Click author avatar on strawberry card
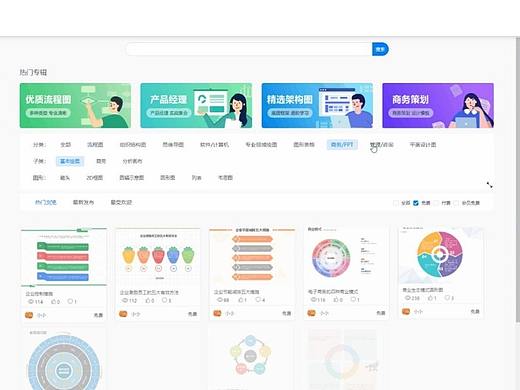The height and width of the screenshot is (390, 520). click(123, 314)
